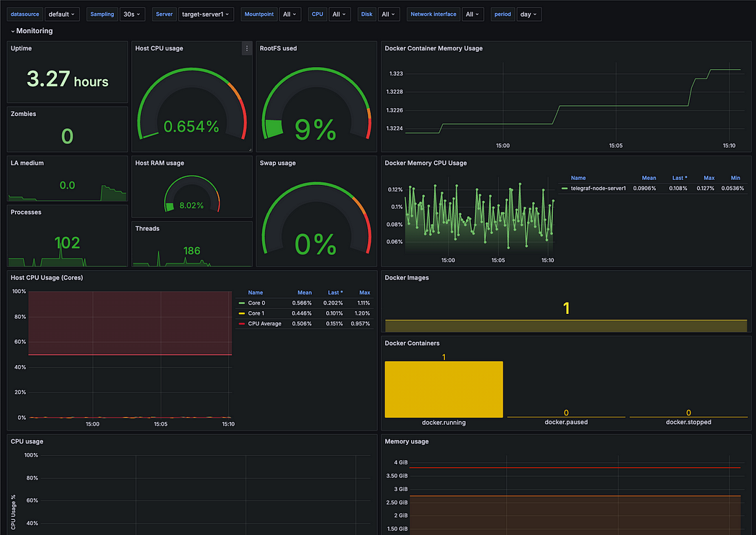
Task: Click the 3.27 hours uptime value
Action: click(x=68, y=79)
